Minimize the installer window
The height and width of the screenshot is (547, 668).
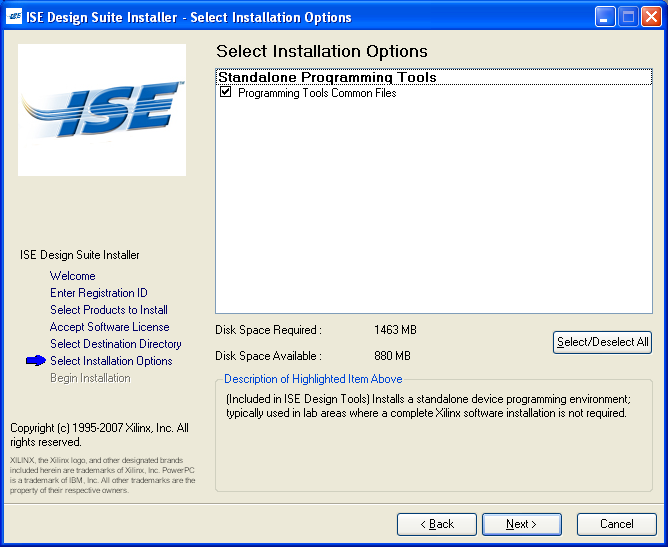tap(605, 17)
